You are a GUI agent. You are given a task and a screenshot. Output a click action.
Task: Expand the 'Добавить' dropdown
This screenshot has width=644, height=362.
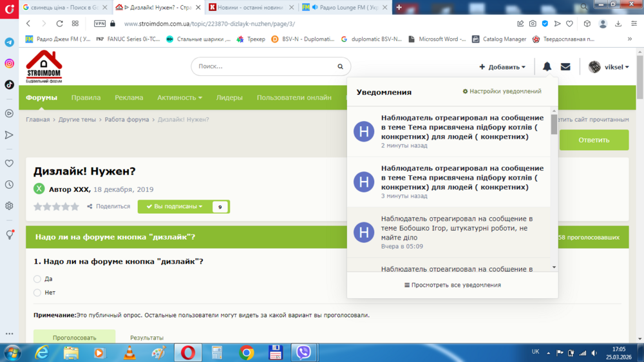tap(502, 66)
